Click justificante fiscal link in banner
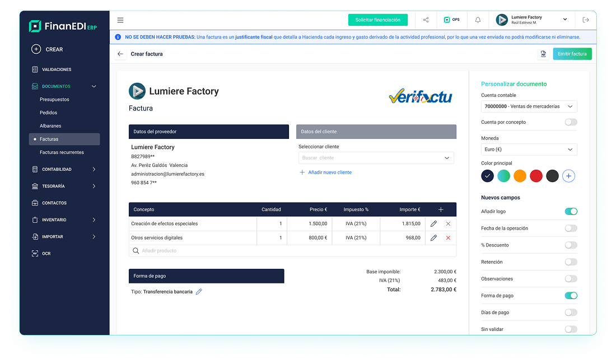 pyautogui.click(x=254, y=37)
